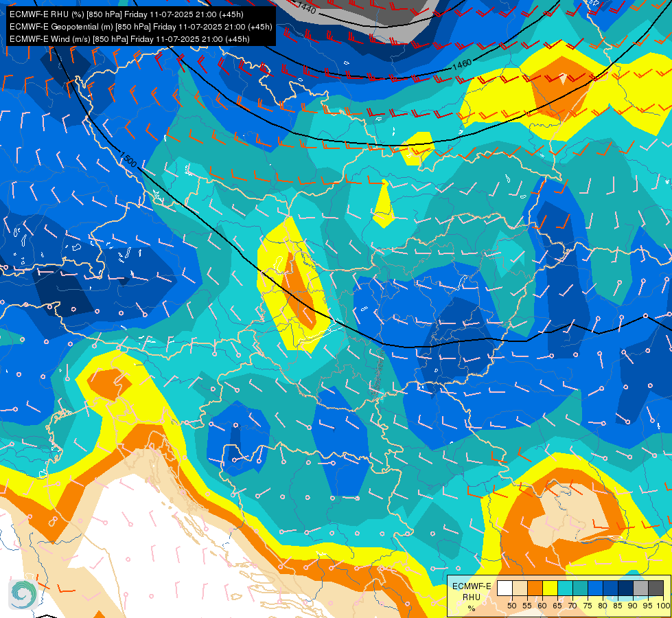Screen dimensions: 672x618
Task: Click the legend value 70
Action: (572, 606)
